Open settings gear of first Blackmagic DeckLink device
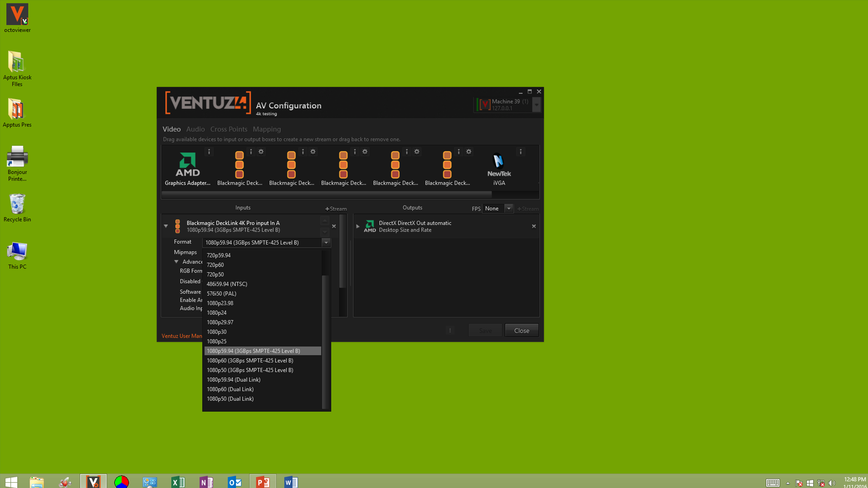Screen dimensions: 868x488 261,152
